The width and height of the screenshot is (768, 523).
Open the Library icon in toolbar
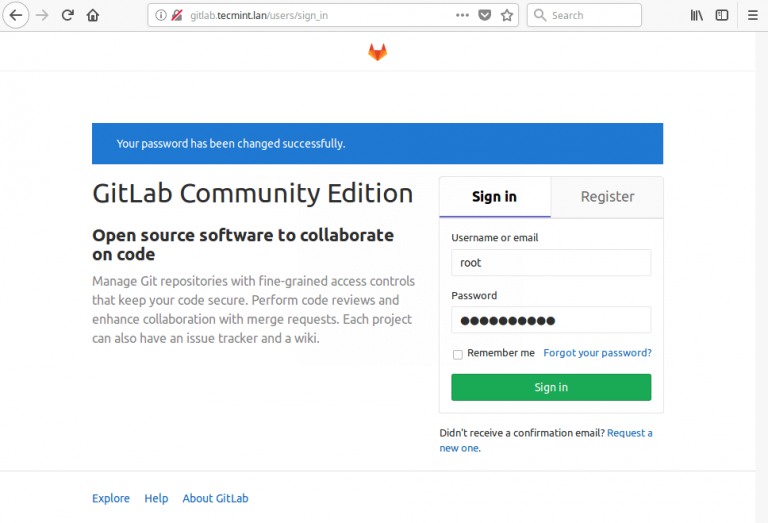[697, 15]
